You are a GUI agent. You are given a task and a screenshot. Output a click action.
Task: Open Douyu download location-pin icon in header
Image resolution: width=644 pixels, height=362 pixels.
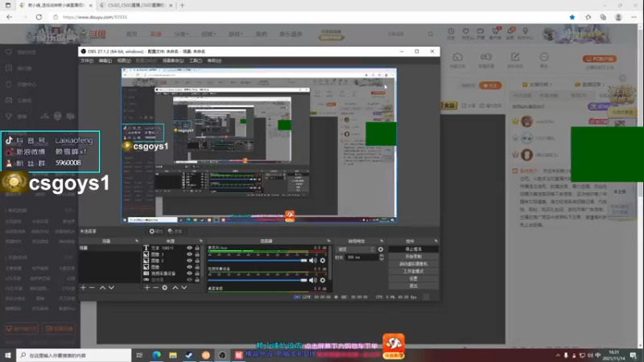[526, 31]
